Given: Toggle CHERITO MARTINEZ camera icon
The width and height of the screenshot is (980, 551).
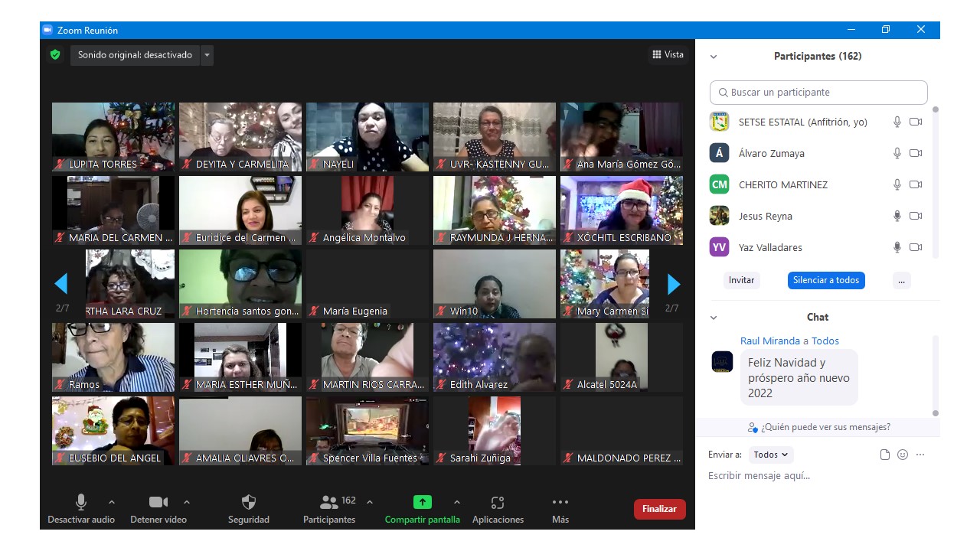Looking at the screenshot, I should click(x=916, y=184).
